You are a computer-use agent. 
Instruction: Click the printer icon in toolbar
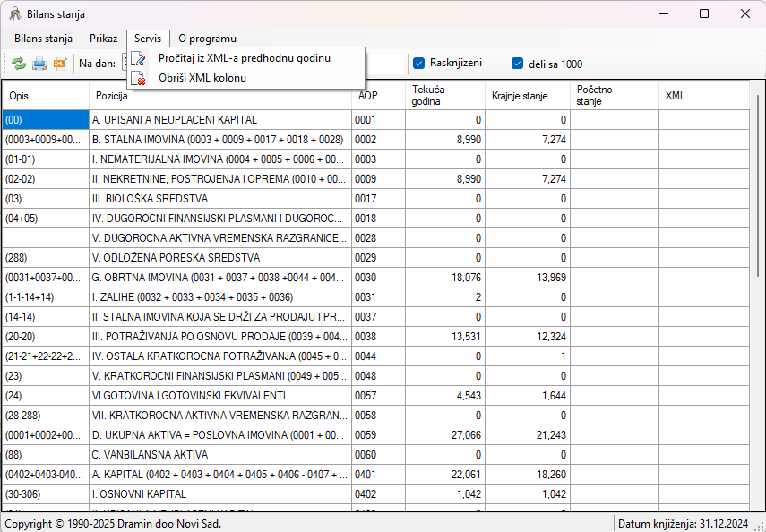point(39,64)
